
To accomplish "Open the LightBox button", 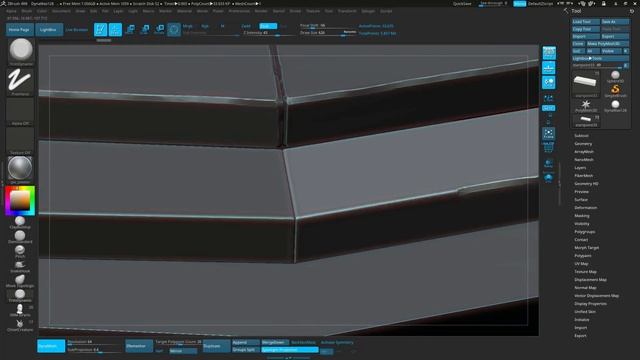I will [49, 29].
